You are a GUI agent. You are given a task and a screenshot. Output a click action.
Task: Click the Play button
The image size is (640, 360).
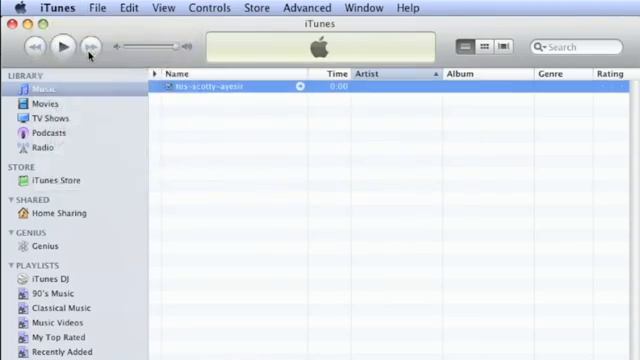(x=63, y=47)
